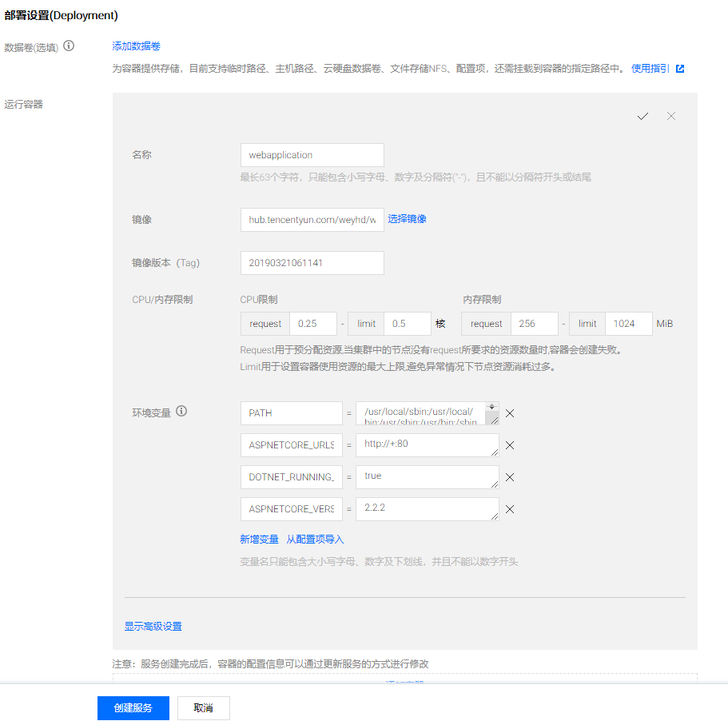This screenshot has height=725, width=728.
Task: Edit the CPU request value 0.25
Action: click(313, 324)
